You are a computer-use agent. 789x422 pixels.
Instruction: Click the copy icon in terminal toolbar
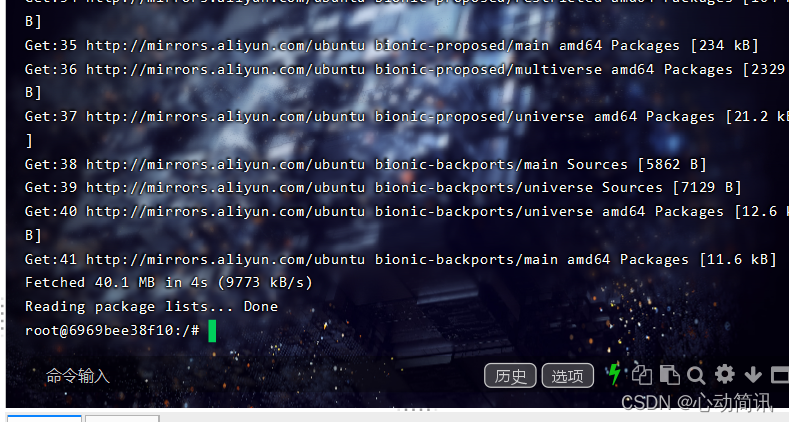point(642,375)
